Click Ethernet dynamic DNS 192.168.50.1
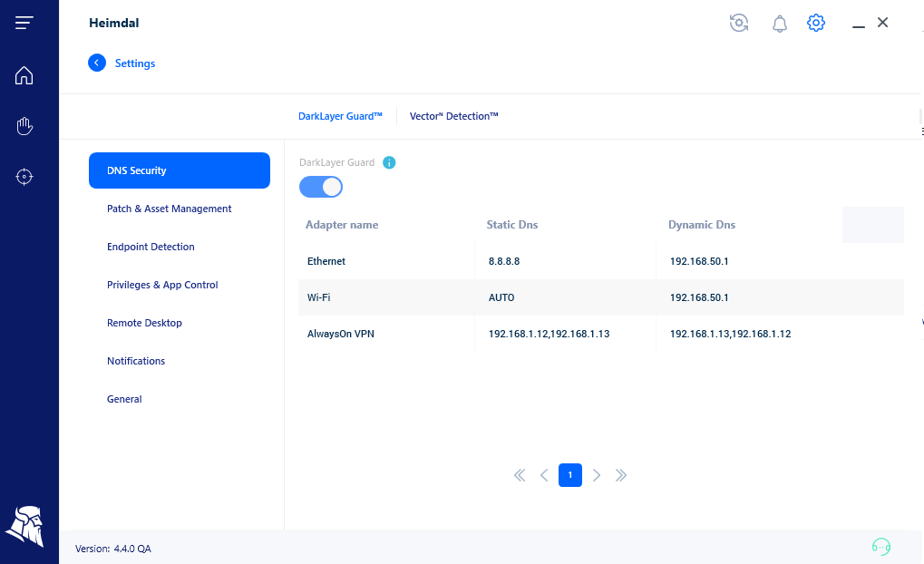The image size is (924, 564). coord(699,261)
